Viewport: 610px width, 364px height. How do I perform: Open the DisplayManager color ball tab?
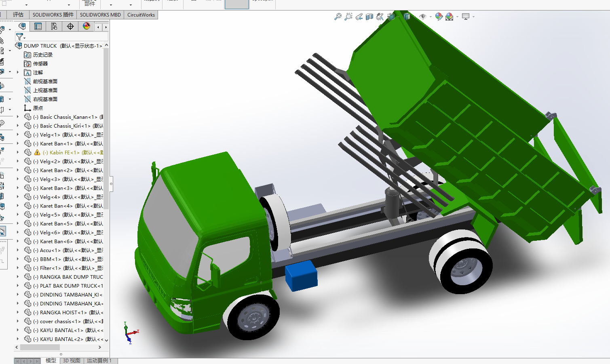click(87, 26)
